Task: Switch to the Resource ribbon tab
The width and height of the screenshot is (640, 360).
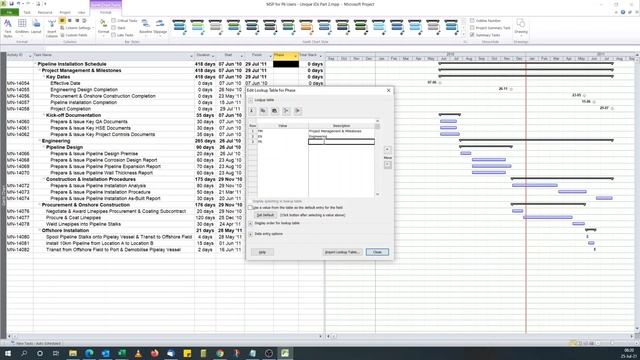Action: 45,12
